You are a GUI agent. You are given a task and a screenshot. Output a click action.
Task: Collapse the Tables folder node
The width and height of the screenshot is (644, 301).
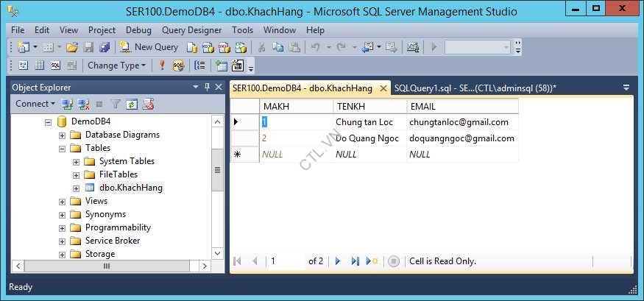pyautogui.click(x=63, y=148)
